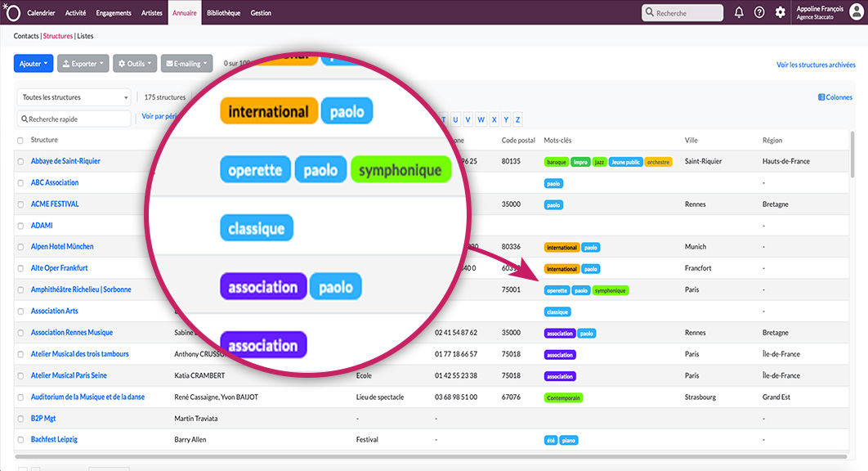Open the Engagements menu

(113, 13)
